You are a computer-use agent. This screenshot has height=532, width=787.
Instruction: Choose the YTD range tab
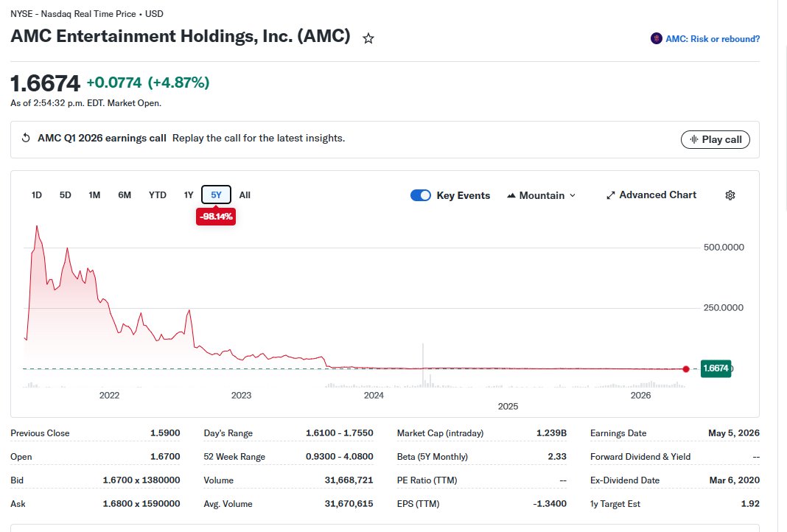157,195
